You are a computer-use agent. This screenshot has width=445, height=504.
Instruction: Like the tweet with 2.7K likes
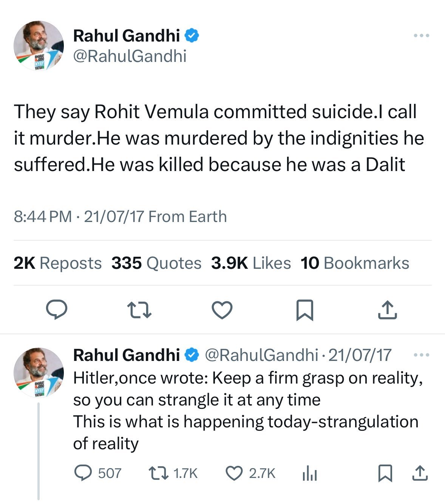click(234, 473)
